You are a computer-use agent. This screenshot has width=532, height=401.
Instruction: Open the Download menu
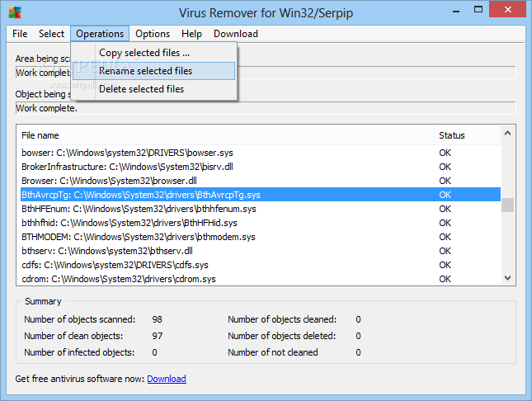pyautogui.click(x=235, y=34)
